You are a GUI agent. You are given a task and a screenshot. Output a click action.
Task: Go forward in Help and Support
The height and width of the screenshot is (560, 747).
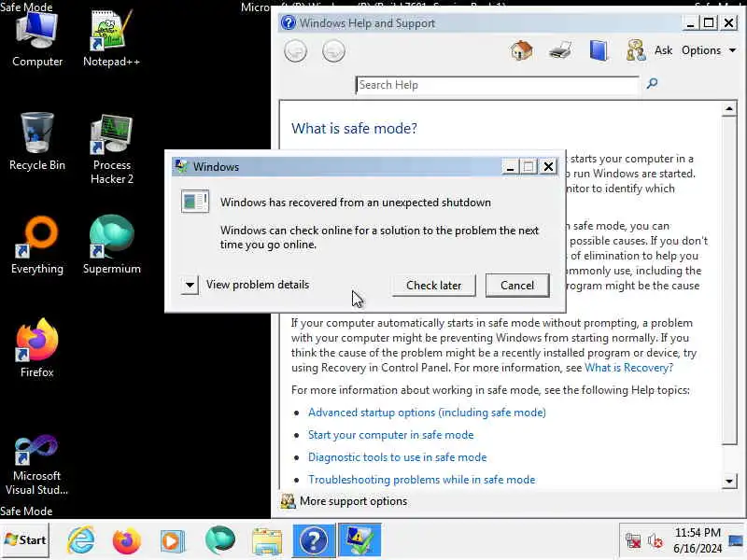tap(333, 51)
